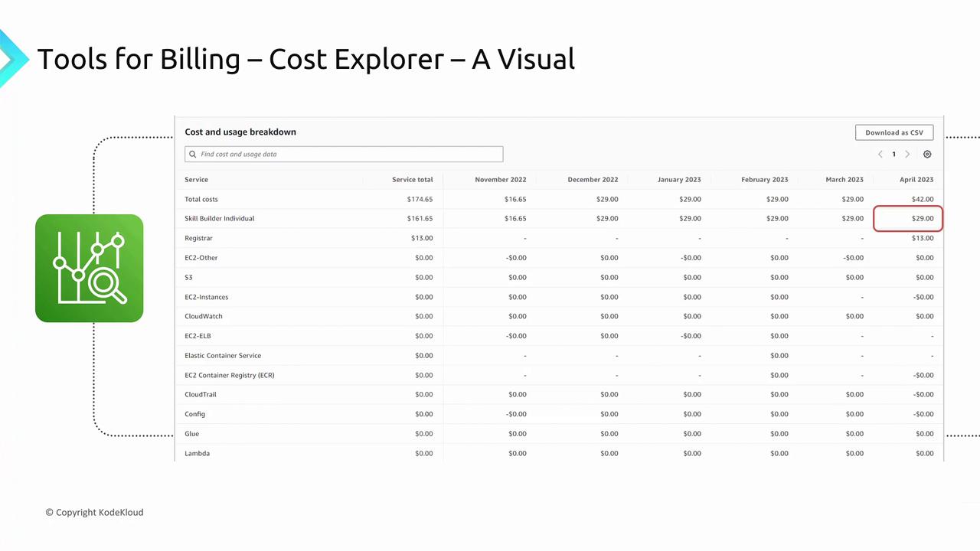The image size is (980, 551).
Task: Select the EC2-ELB row label
Action: point(198,336)
